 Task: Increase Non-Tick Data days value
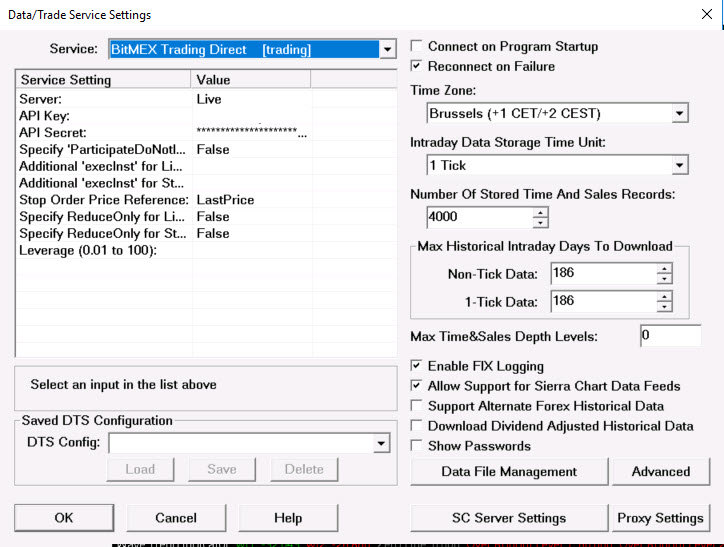[x=664, y=269]
